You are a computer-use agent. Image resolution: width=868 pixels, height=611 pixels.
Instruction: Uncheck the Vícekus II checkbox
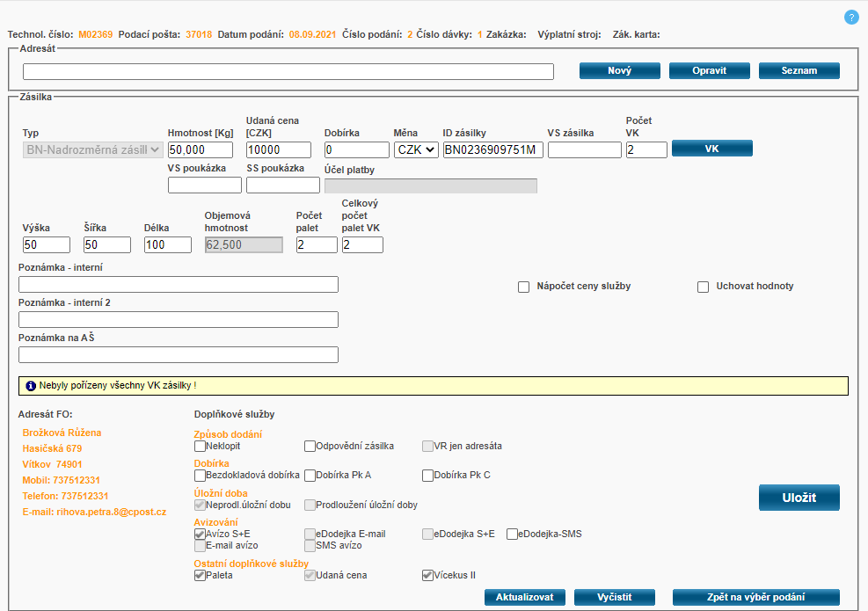tap(427, 576)
